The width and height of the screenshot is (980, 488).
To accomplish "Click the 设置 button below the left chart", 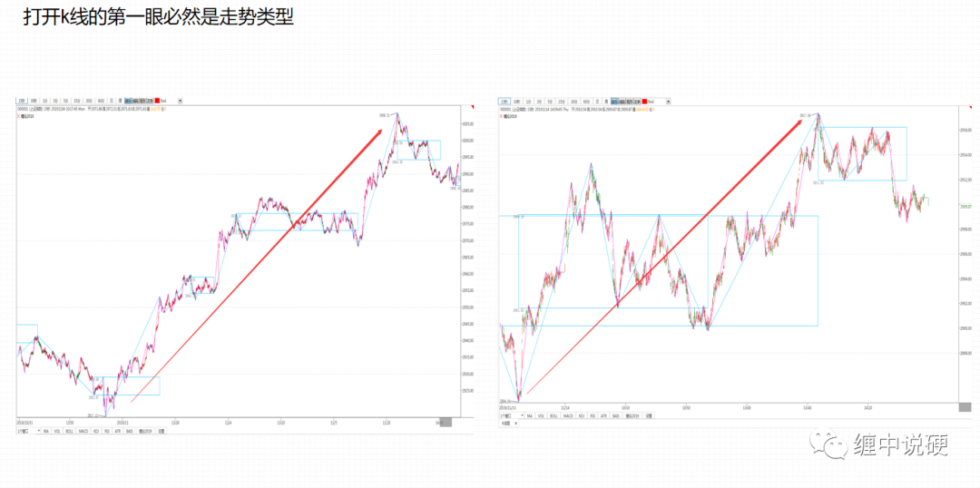I will point(162,431).
